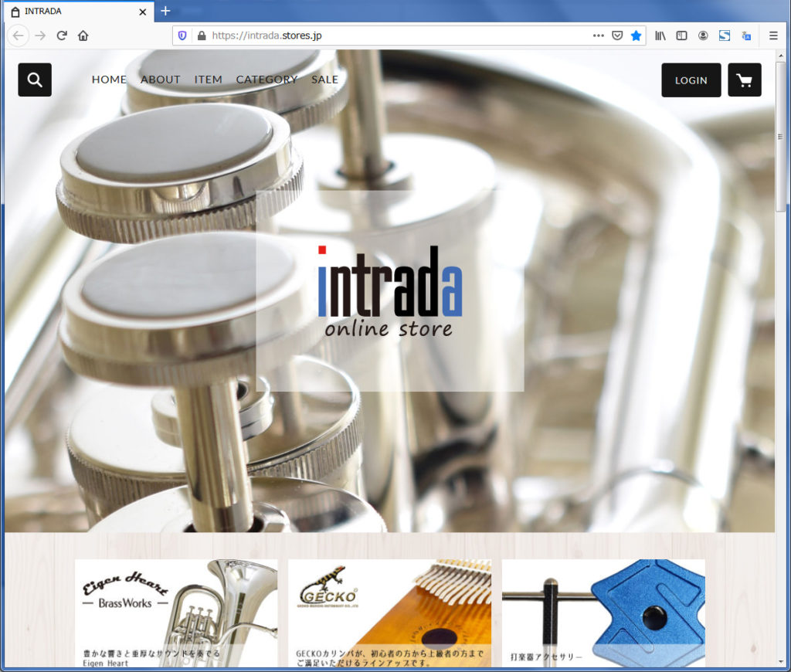Viewport: 791px width, 672px height.
Task: Open the ABOUT page
Action: click(161, 80)
